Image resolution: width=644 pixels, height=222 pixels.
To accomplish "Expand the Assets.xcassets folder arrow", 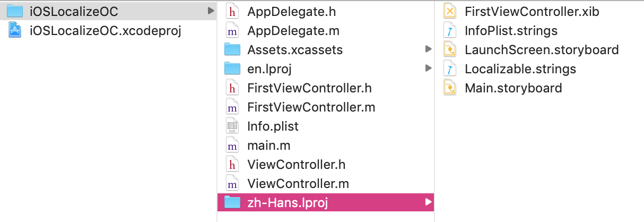I will 428,49.
